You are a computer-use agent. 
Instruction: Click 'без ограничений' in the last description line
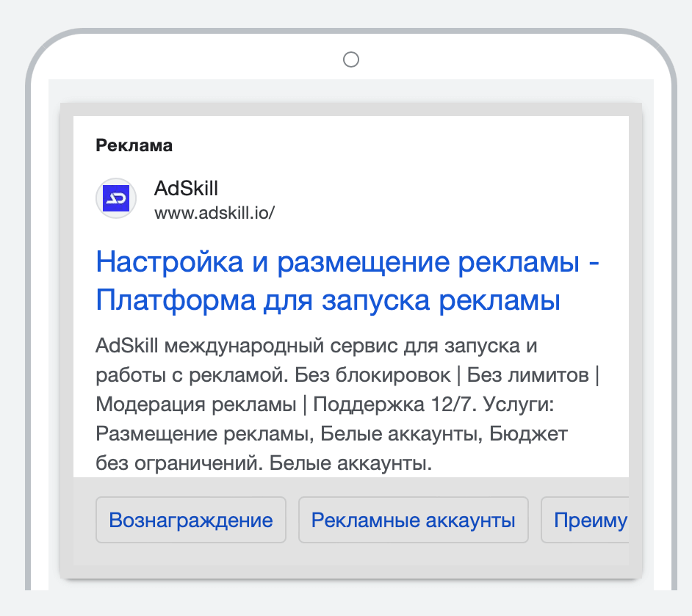pos(180,463)
